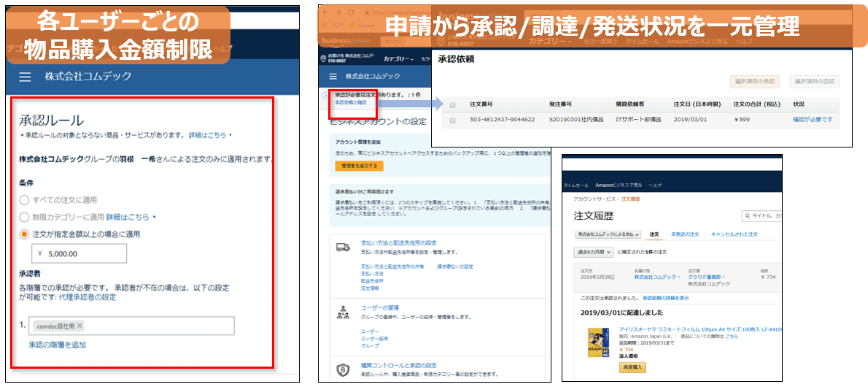Click the ¥599 order total cell
The width and height of the screenshot is (868, 387).
pos(740,120)
